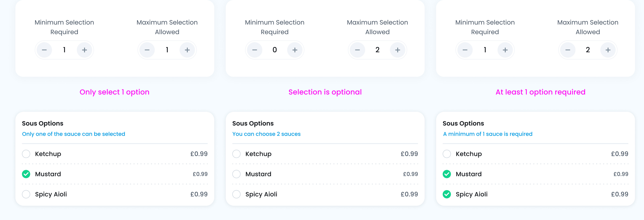Decrease maximum selection in middle card

pos(358,50)
